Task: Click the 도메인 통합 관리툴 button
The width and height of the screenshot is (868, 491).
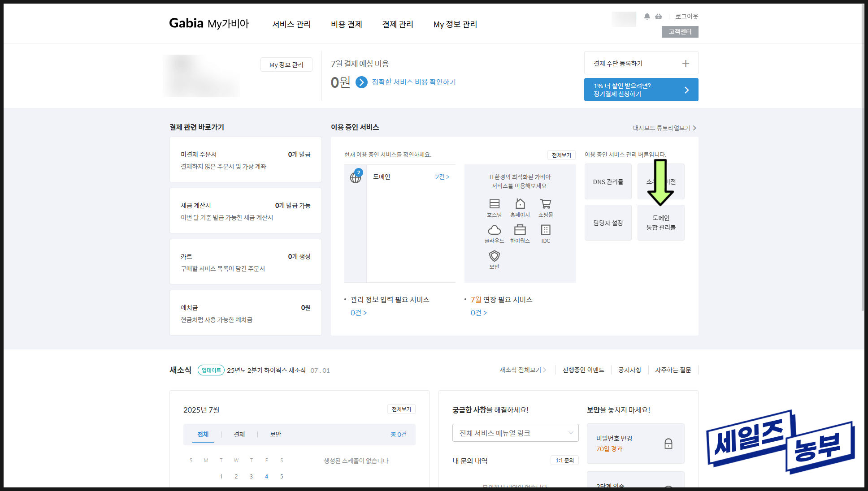Action: pos(660,223)
